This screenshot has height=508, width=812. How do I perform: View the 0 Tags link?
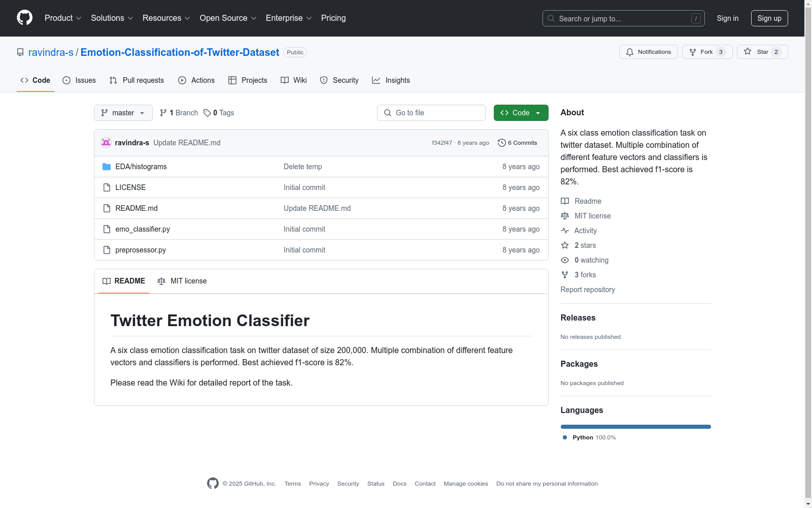coord(219,113)
